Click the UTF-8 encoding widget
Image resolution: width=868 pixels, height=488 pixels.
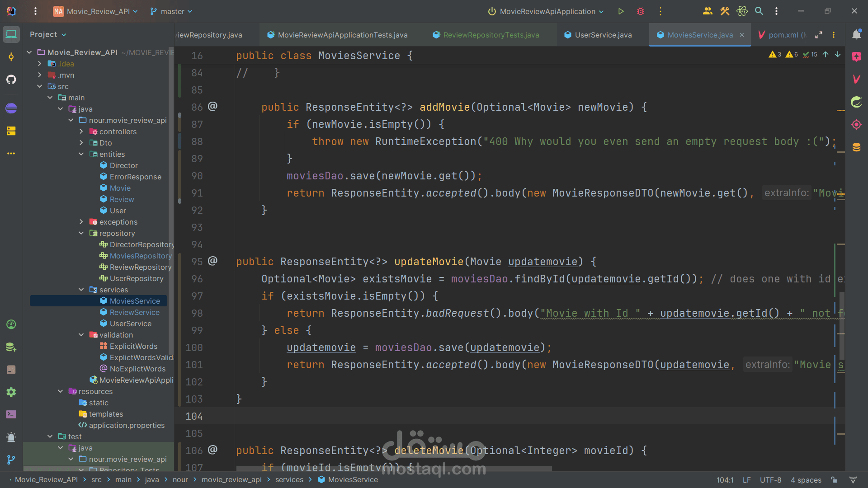[x=770, y=480]
